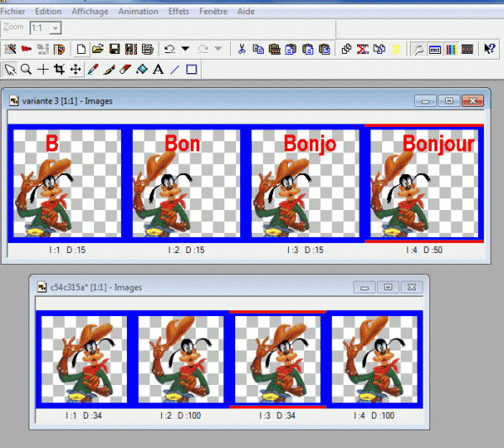Cut the selected frame with scissors icon

point(242,50)
